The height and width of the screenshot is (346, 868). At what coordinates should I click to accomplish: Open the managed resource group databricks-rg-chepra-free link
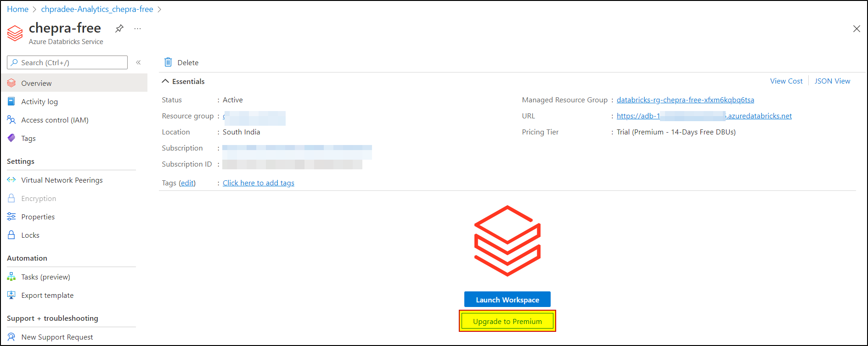pyautogui.click(x=685, y=100)
